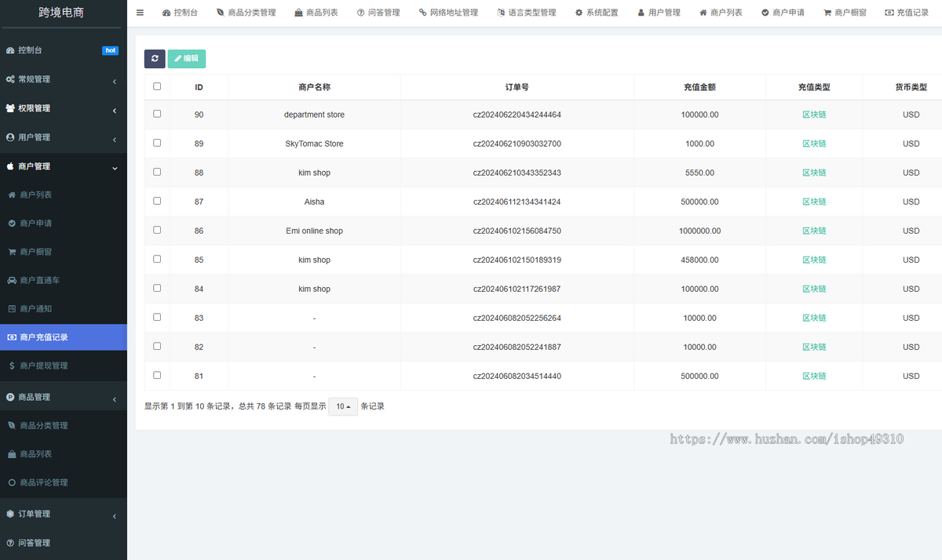Viewport: 942px width, 560px height.
Task: Click the car icon beside 商户直通车
Action: coord(12,280)
